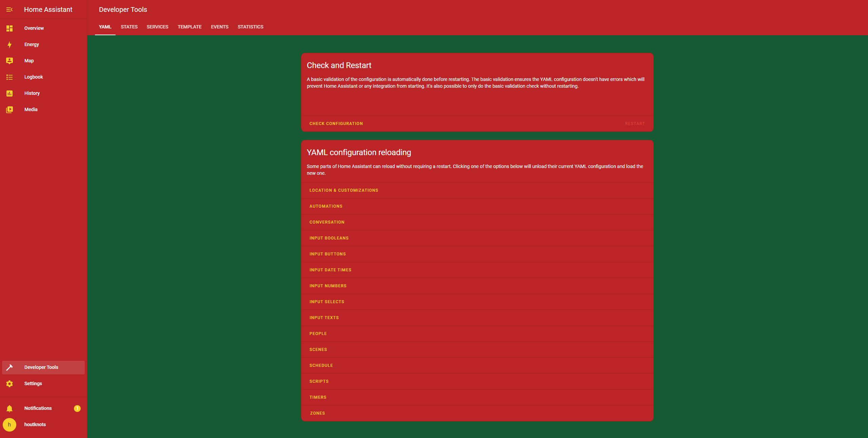Open the Media player icon
868x438 pixels.
coord(9,110)
